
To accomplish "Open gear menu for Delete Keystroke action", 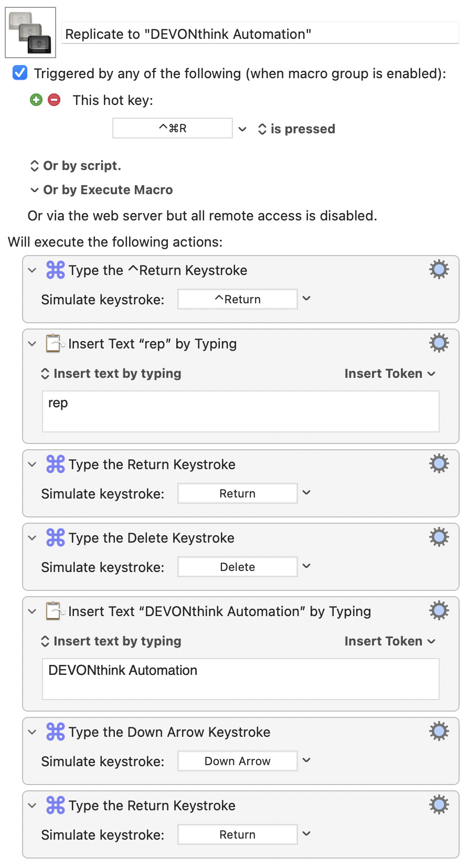I will 439,537.
